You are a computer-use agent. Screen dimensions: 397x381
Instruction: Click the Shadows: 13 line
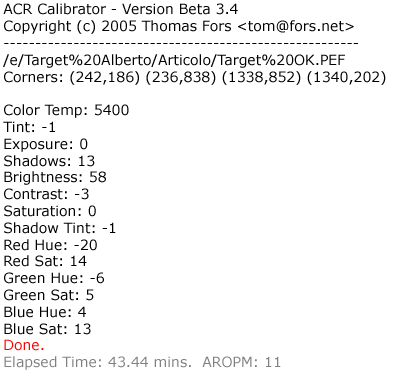tap(49, 161)
